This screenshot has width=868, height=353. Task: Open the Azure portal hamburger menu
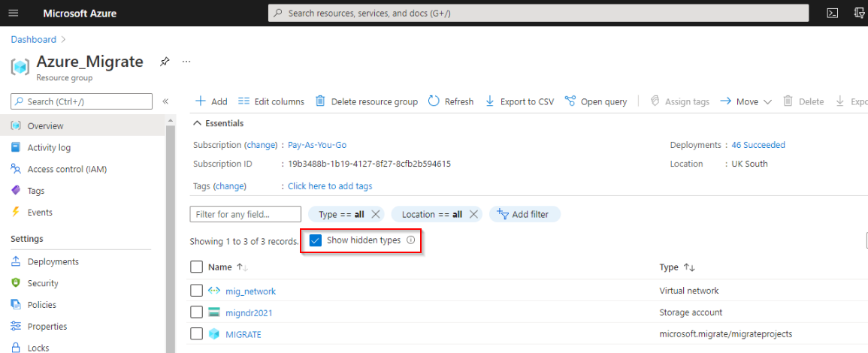click(14, 14)
